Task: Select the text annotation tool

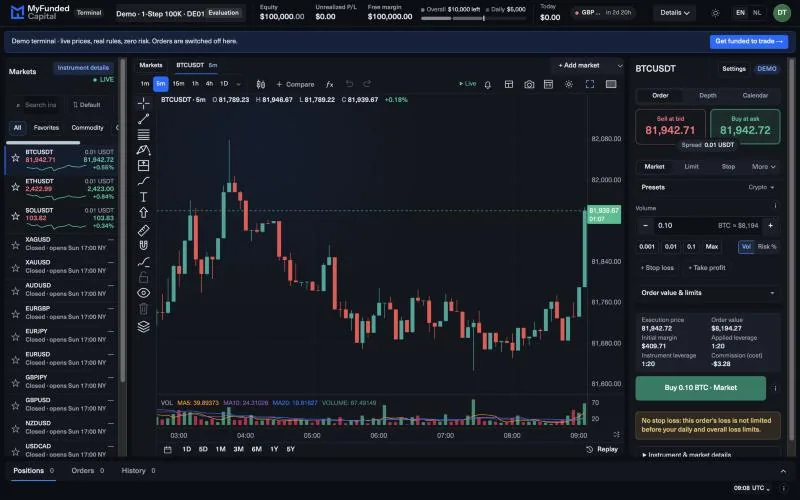Action: coord(143,197)
